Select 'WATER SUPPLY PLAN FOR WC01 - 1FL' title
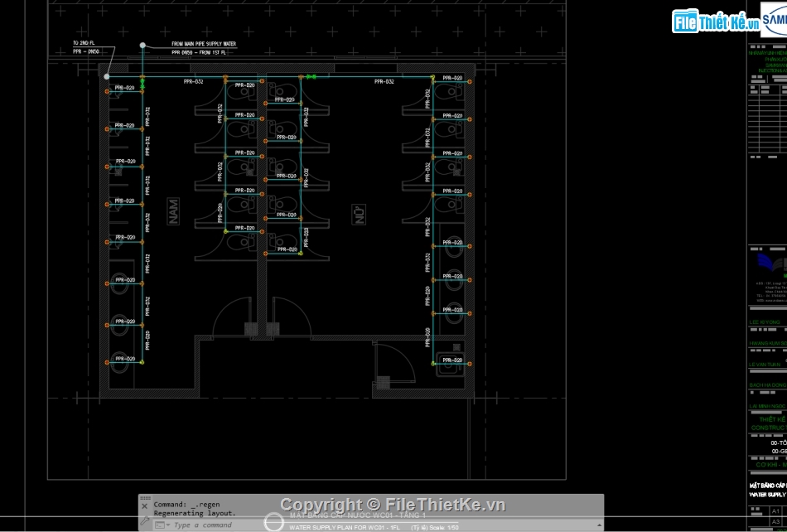The image size is (787, 532). tap(345, 528)
